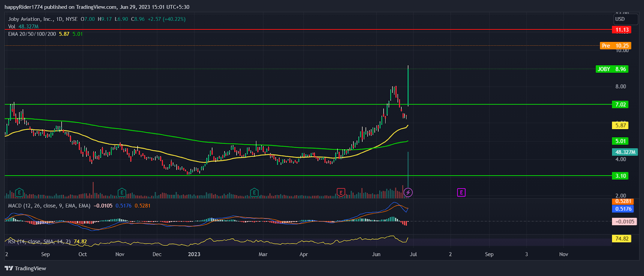Click the Jul label on time axis

pos(413,254)
